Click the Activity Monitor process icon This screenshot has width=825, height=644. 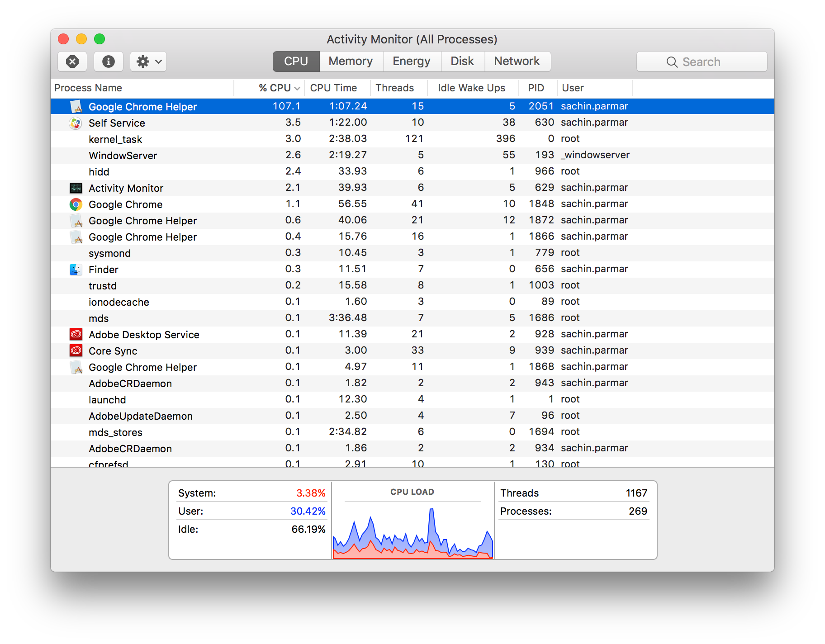(76, 188)
